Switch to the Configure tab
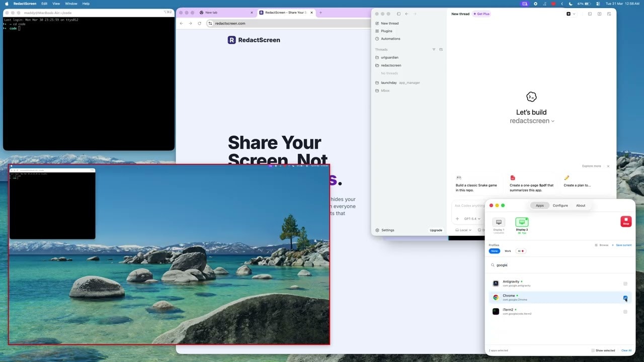This screenshot has height=362, width=644. 560,205
